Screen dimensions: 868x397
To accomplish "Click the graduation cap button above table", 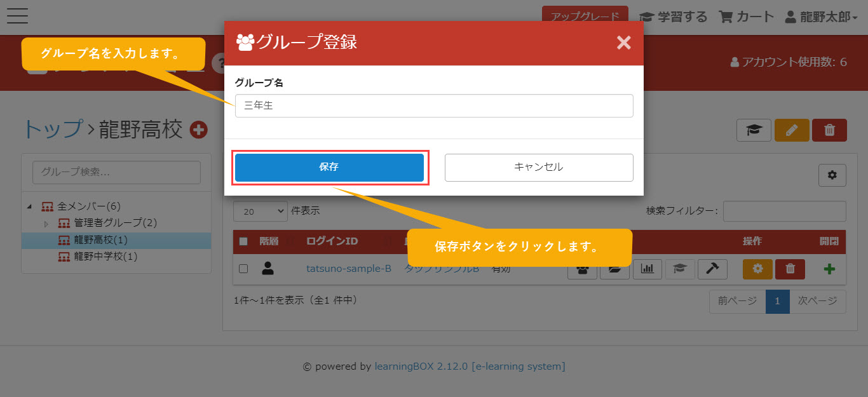I will [754, 130].
